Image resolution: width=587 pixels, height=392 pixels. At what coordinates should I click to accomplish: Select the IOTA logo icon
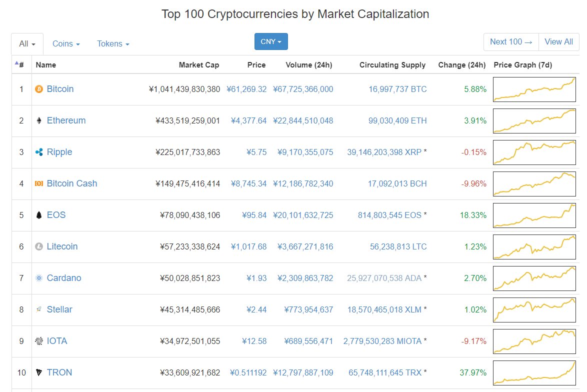click(x=38, y=341)
